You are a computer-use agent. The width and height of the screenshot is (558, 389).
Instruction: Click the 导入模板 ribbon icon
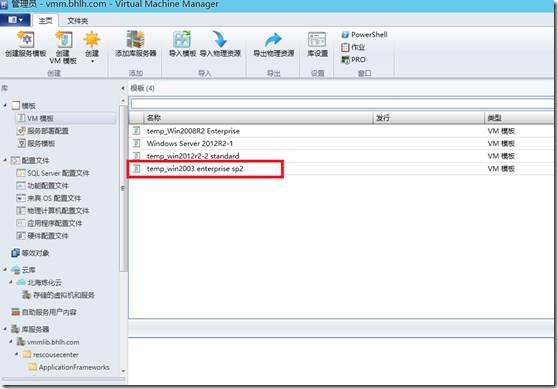182,40
